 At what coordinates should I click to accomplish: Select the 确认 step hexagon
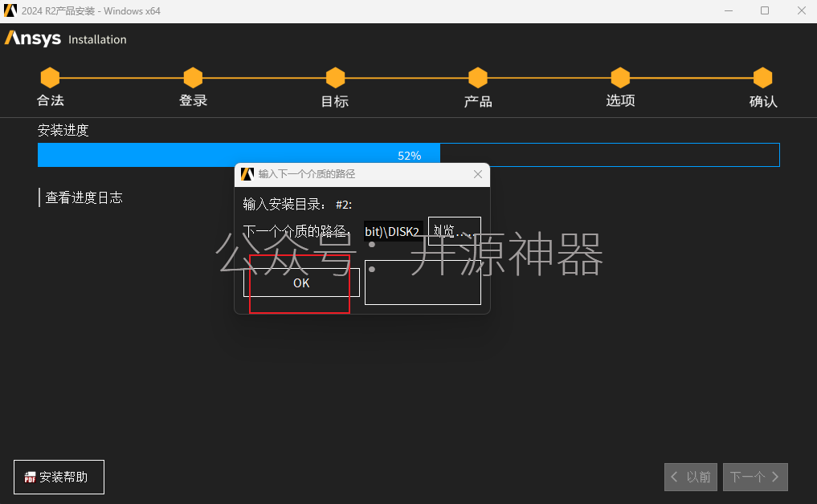pos(763,78)
